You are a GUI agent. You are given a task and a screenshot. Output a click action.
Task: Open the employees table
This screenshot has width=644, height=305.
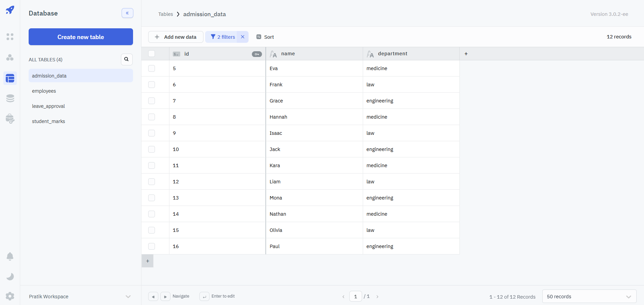pyautogui.click(x=44, y=91)
